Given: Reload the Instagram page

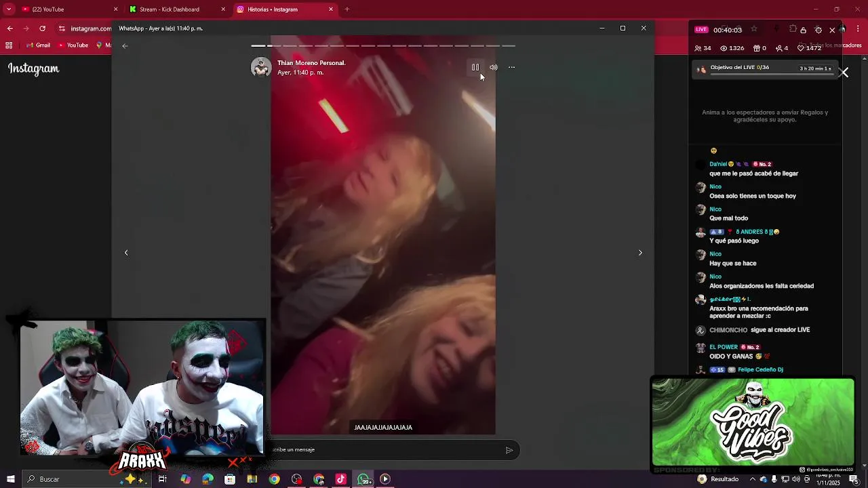Looking at the screenshot, I should tap(43, 28).
